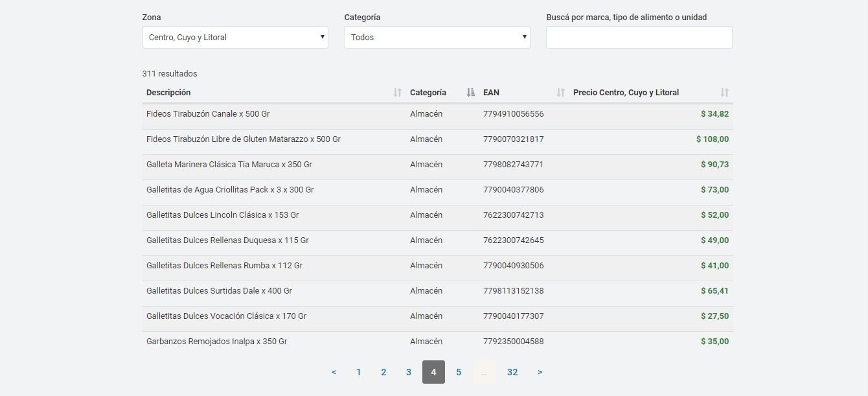The height and width of the screenshot is (396, 868).
Task: Open the Zona dropdown
Action: click(235, 38)
